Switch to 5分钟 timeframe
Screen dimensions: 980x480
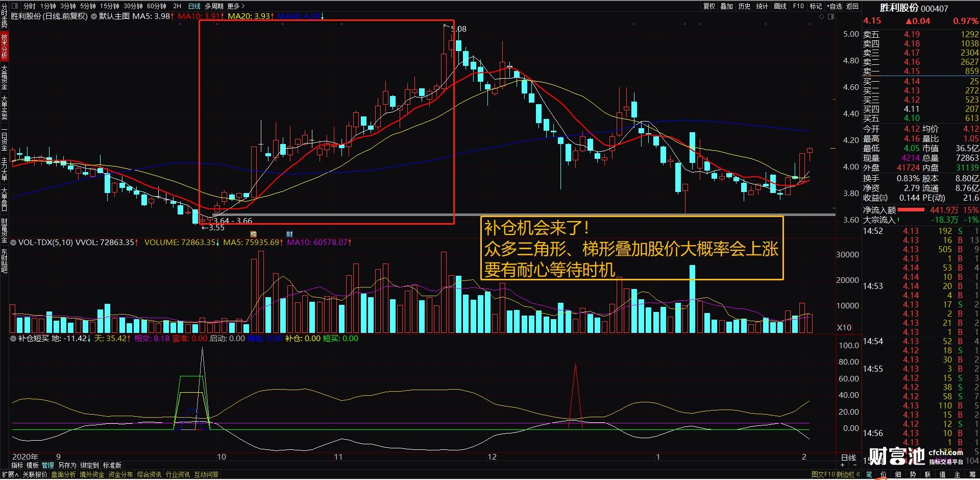click(88, 6)
